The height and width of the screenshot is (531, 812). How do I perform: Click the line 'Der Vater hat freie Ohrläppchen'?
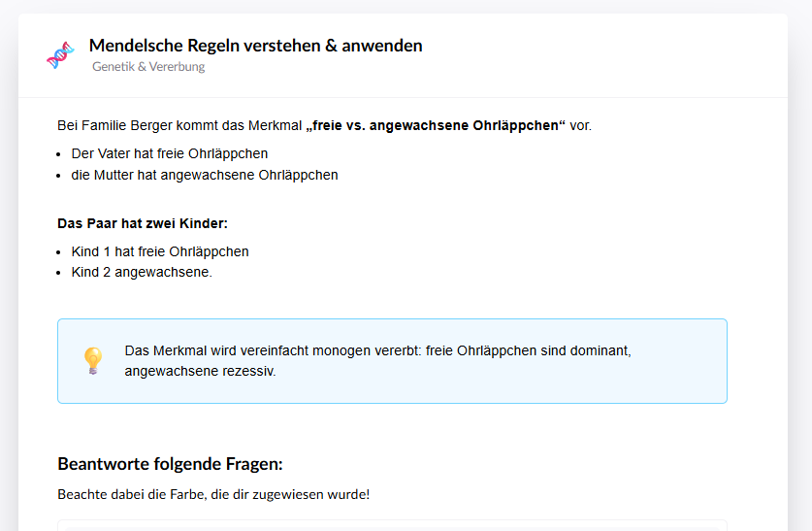pyautogui.click(x=169, y=153)
